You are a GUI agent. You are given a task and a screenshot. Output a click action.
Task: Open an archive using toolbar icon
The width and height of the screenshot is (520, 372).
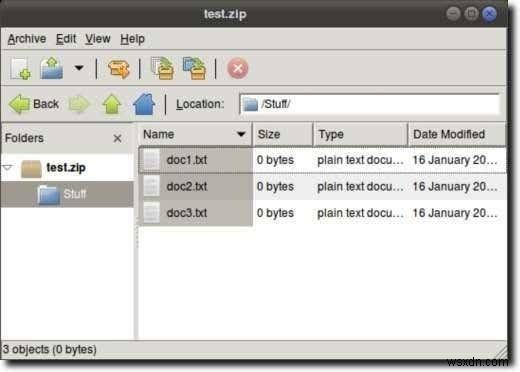pyautogui.click(x=51, y=68)
